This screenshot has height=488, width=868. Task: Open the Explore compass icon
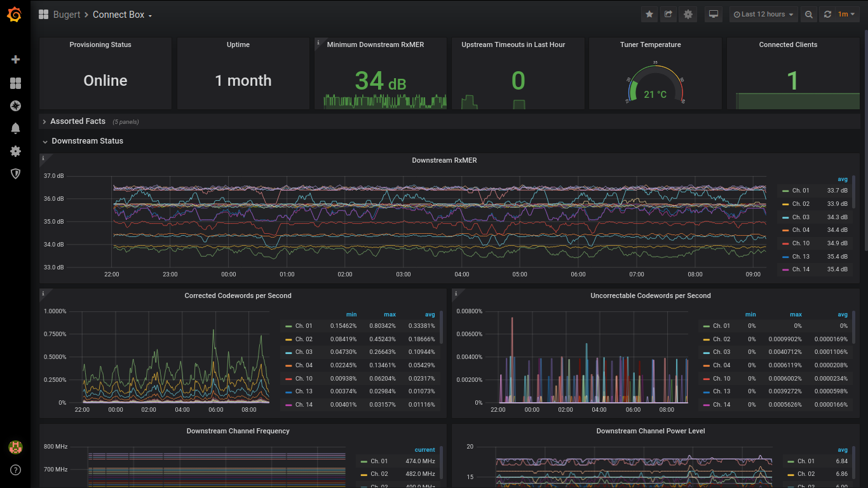point(15,106)
